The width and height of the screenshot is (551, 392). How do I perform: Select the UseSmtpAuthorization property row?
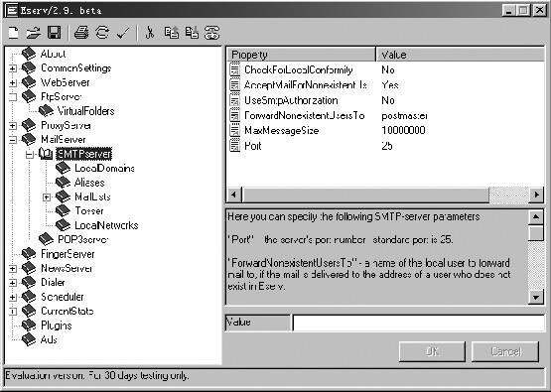coord(386,100)
